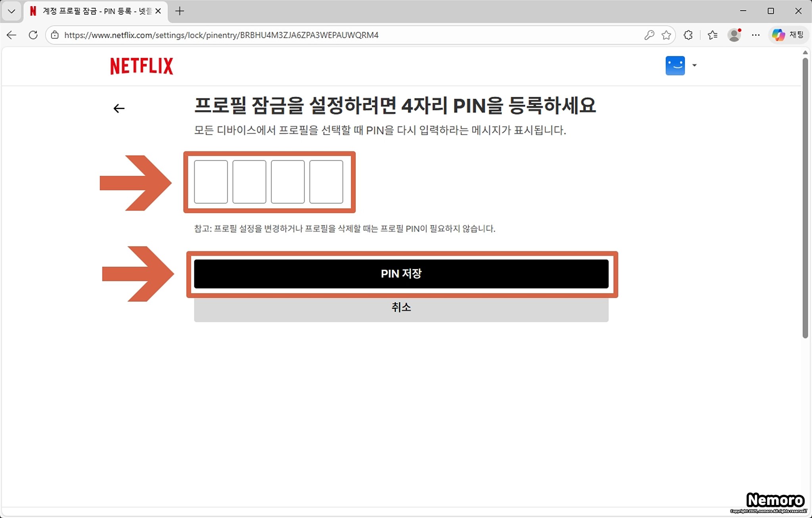This screenshot has height=518, width=812.
Task: Click the blue smiley profile avatar
Action: 675,65
